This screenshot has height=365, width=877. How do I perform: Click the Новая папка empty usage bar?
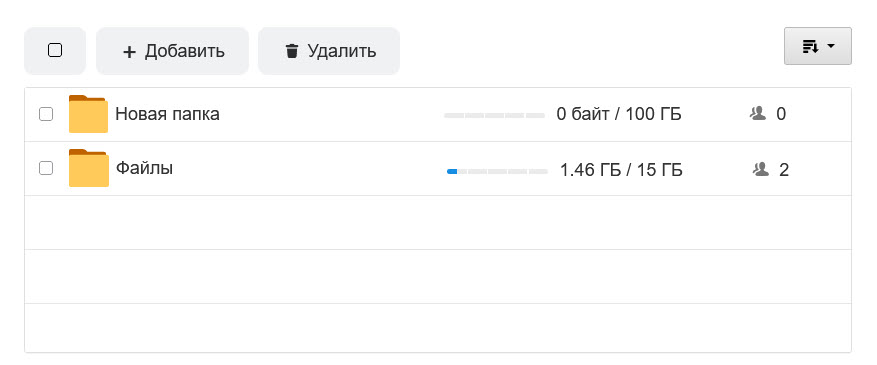[x=494, y=115]
